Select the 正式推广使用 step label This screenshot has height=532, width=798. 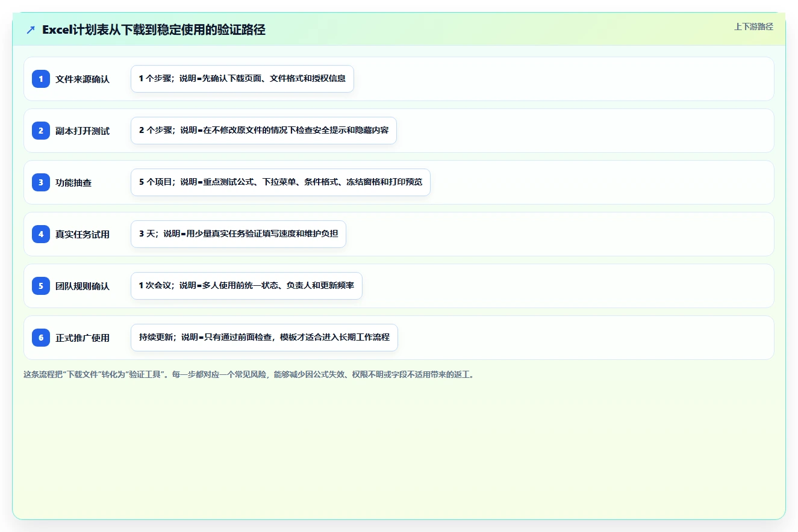tap(83, 338)
